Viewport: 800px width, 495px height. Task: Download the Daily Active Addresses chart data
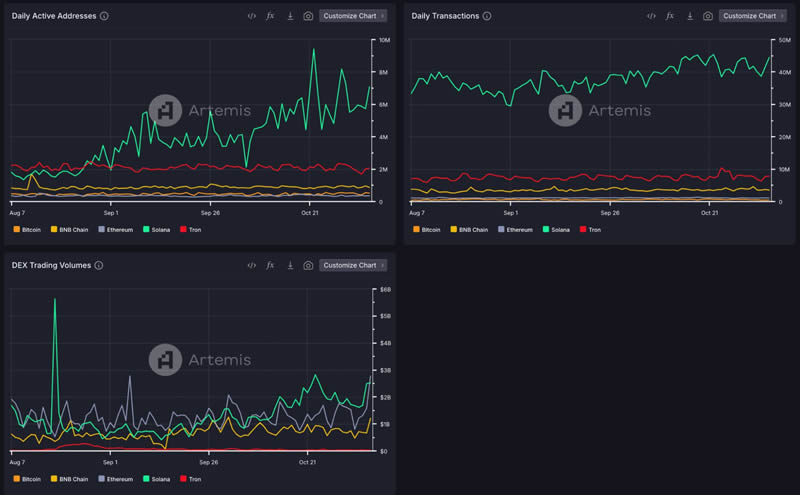click(289, 16)
